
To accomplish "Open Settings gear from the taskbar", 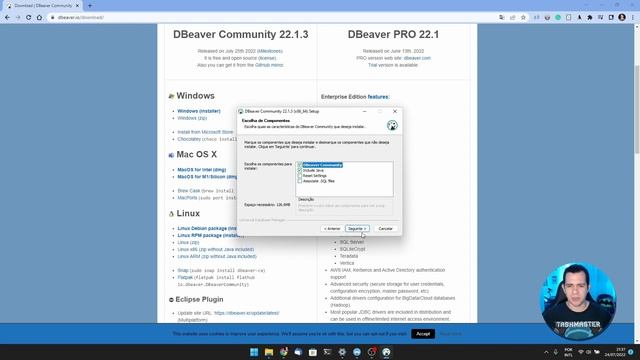I will [342, 352].
